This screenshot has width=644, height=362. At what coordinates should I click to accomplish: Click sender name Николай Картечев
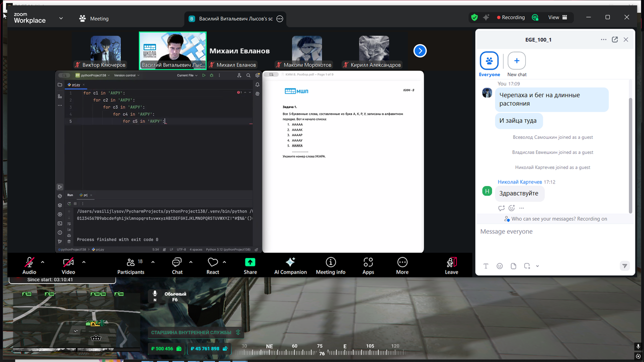tap(520, 182)
